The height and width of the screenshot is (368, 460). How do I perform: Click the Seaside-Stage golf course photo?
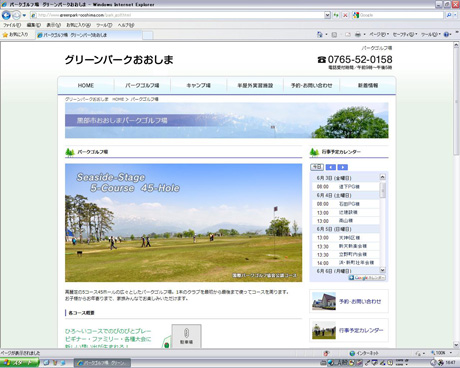coord(183,223)
